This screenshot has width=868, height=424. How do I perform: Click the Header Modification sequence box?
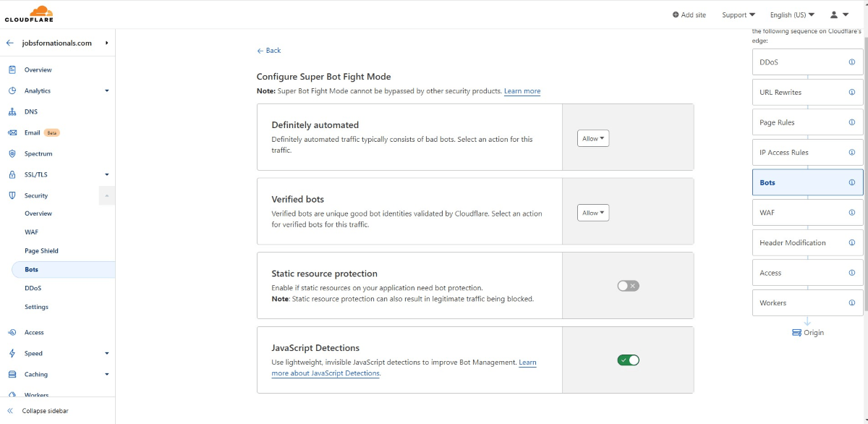(x=807, y=242)
